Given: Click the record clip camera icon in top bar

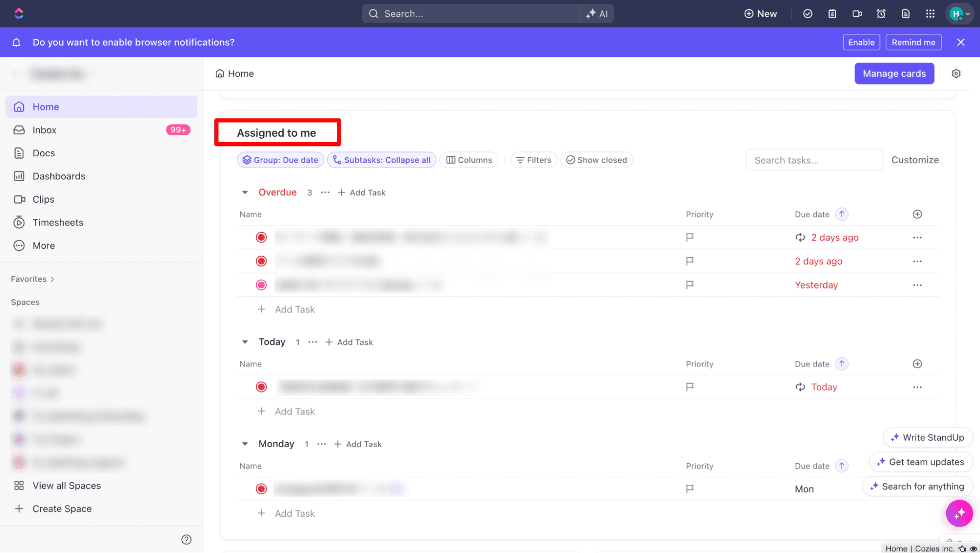Looking at the screenshot, I should [x=856, y=14].
